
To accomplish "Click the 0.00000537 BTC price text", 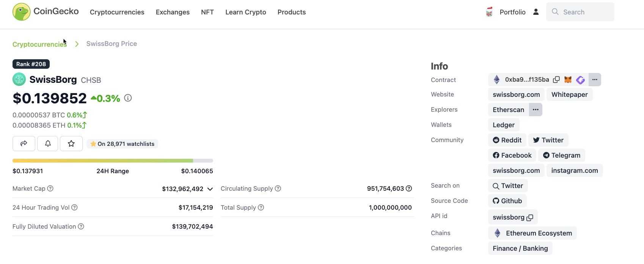I will (x=39, y=115).
